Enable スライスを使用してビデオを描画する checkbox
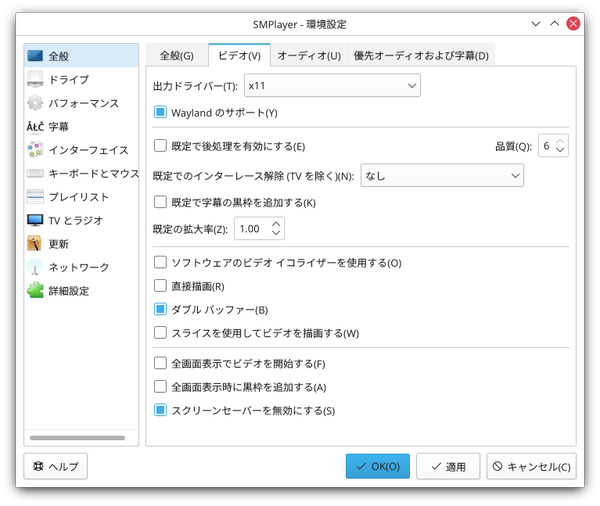Image resolution: width=600 pixels, height=506 pixels. click(160, 333)
